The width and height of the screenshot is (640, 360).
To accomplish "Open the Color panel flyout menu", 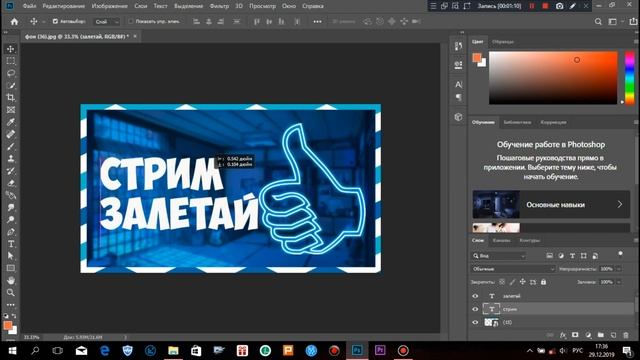I will click(x=636, y=42).
